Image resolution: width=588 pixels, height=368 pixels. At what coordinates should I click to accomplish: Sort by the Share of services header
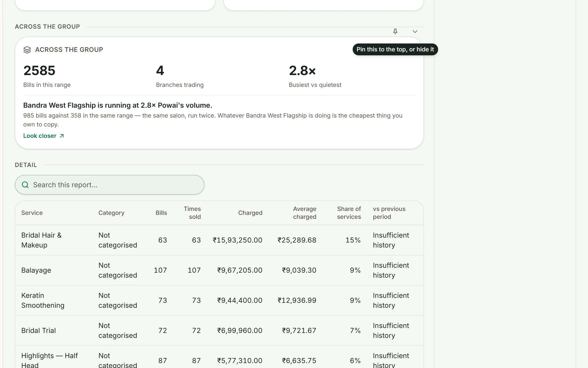[x=349, y=213]
